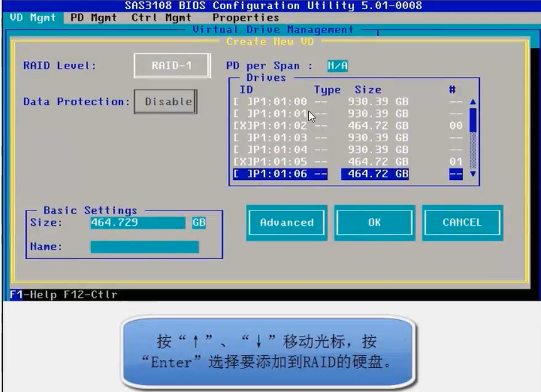
Task: Confirm with the OK button
Action: (374, 222)
